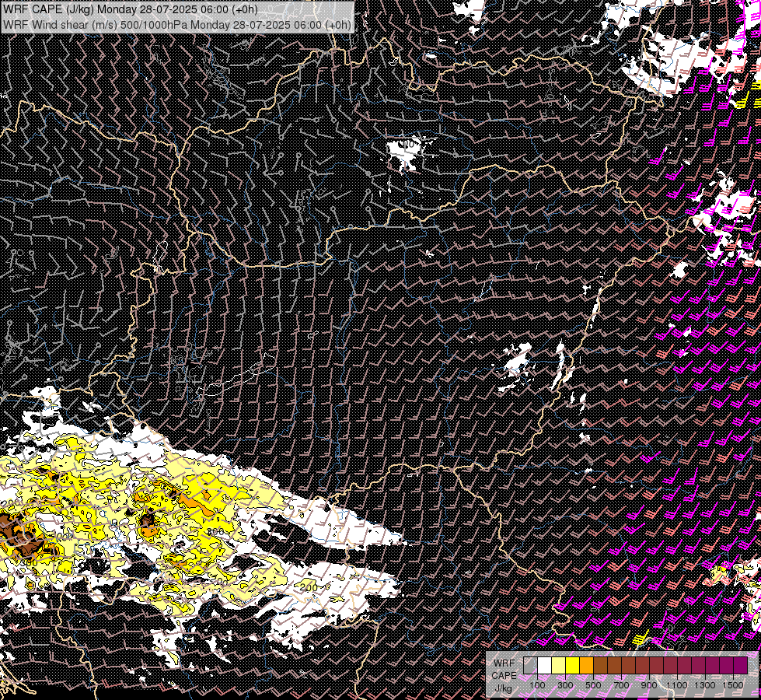The image size is (761, 700).
Task: Click the 'WRF CAPE J/kg' legend label
Action: click(x=504, y=676)
